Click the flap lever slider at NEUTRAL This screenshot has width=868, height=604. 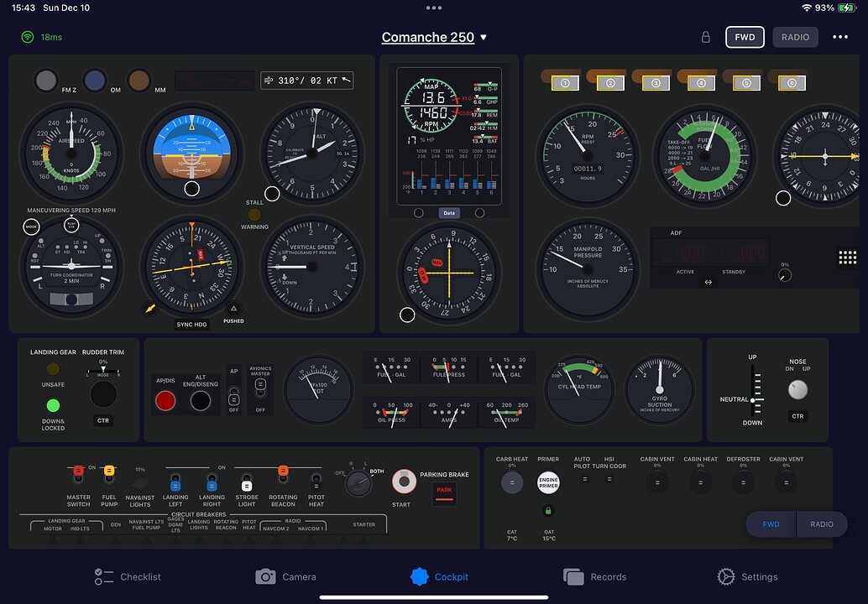755,401
